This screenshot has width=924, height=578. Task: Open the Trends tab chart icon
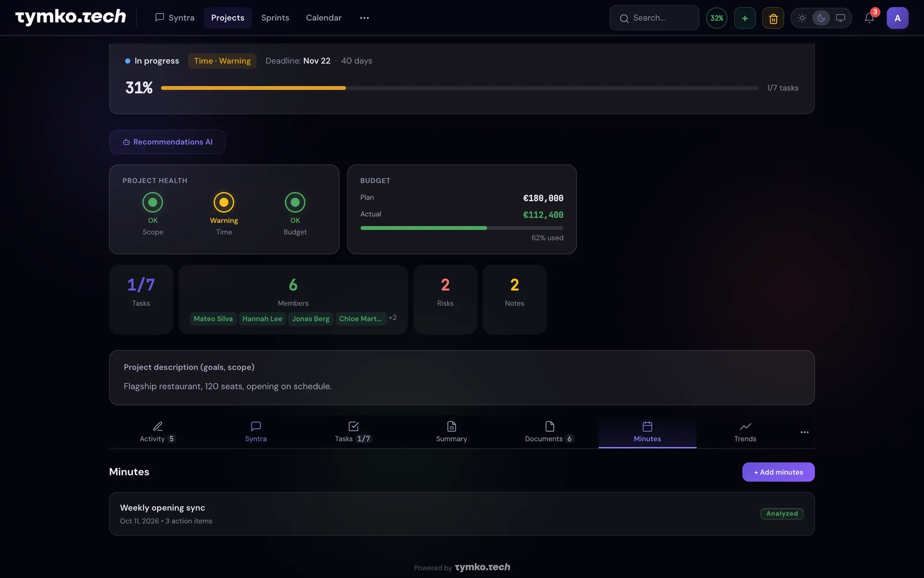[745, 427]
